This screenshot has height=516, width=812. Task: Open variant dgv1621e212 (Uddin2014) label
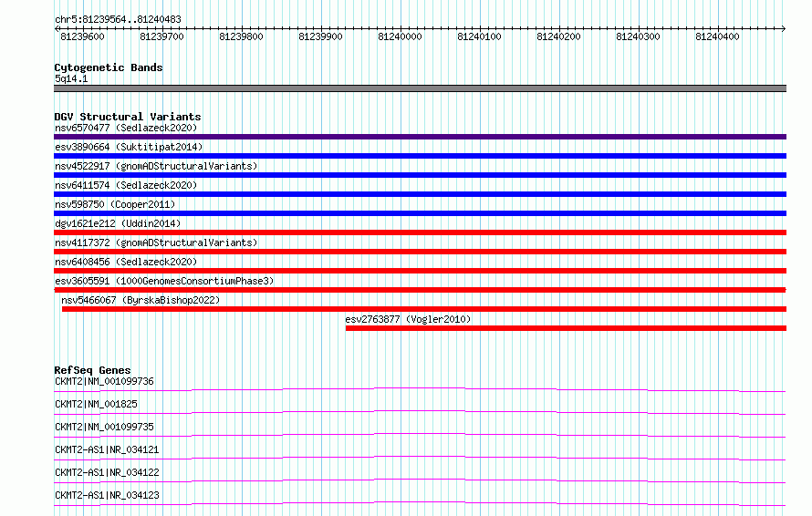click(x=118, y=223)
